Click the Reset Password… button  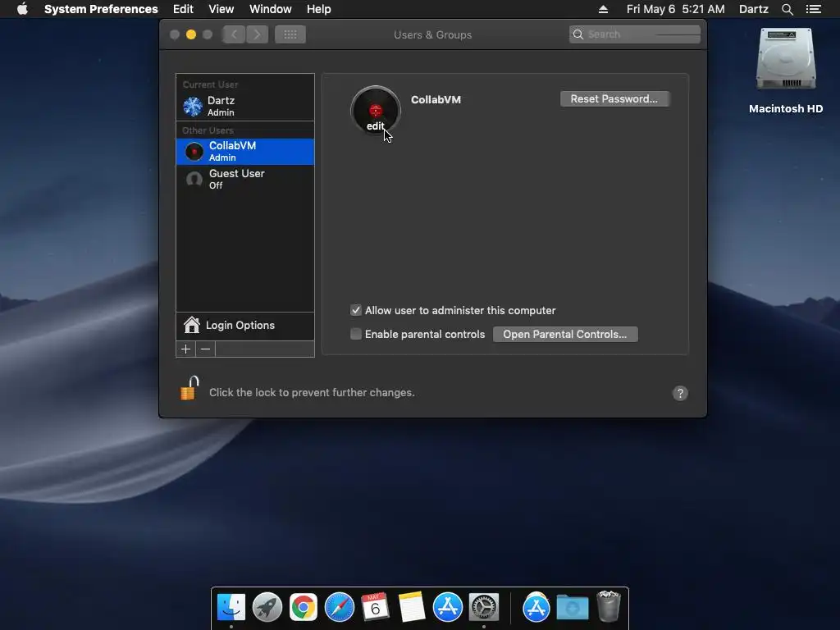(x=614, y=98)
